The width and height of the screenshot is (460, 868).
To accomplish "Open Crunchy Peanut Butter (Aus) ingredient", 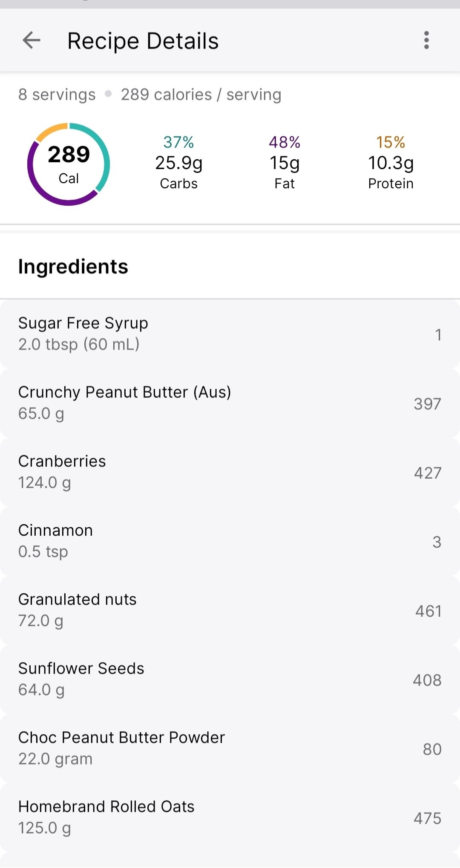I will [230, 403].
